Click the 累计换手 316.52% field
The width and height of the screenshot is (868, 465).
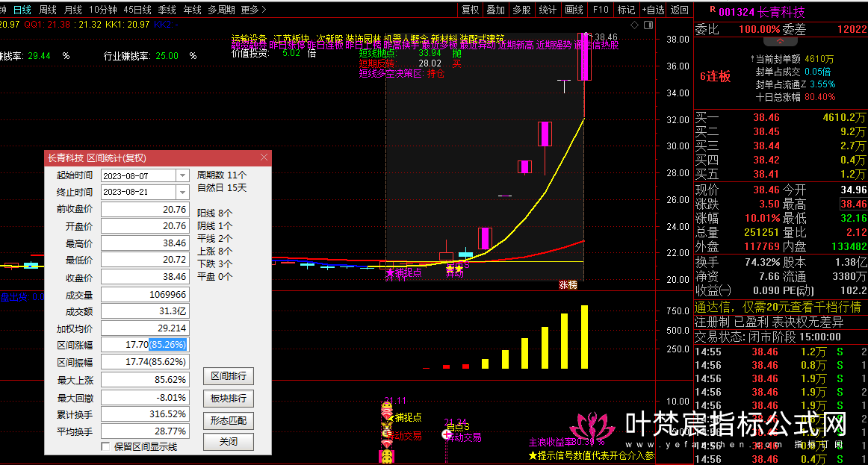click(145, 414)
